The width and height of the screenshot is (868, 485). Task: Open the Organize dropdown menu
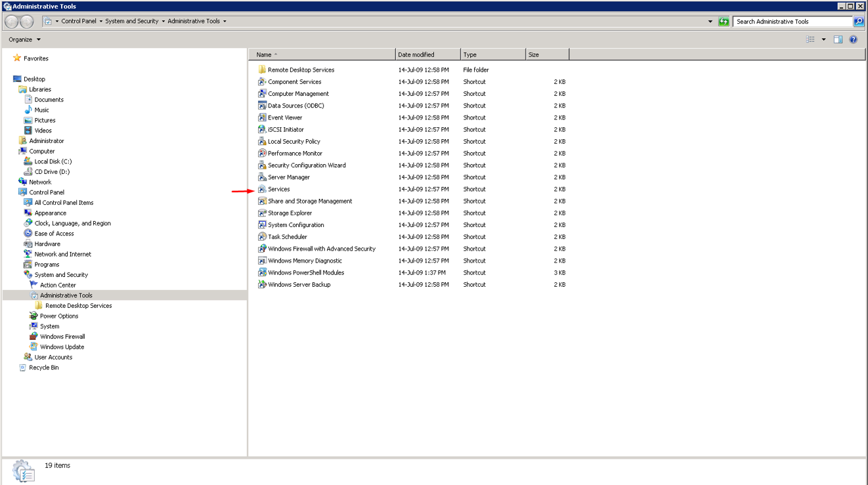24,39
